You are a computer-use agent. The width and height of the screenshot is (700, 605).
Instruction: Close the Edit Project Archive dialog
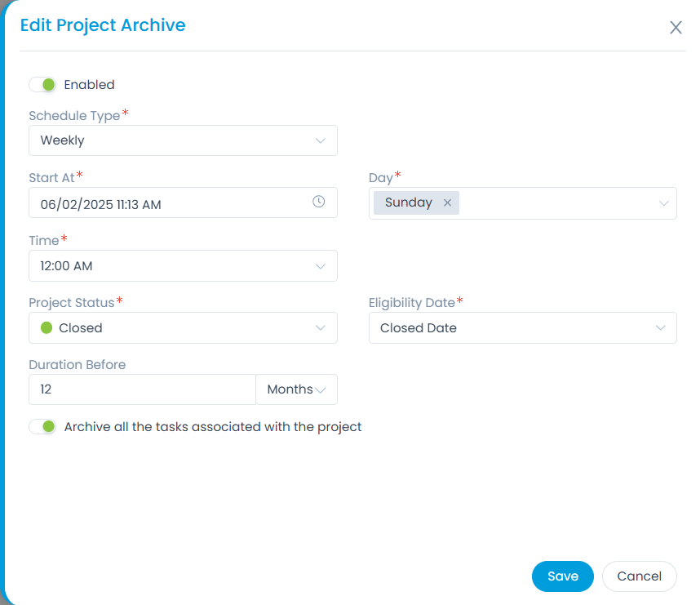(x=676, y=28)
